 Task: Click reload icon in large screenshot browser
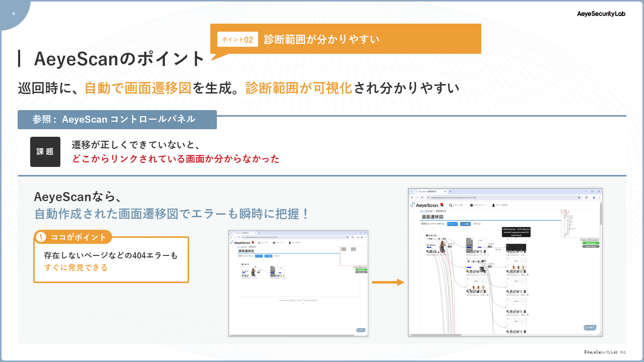tap(422, 198)
